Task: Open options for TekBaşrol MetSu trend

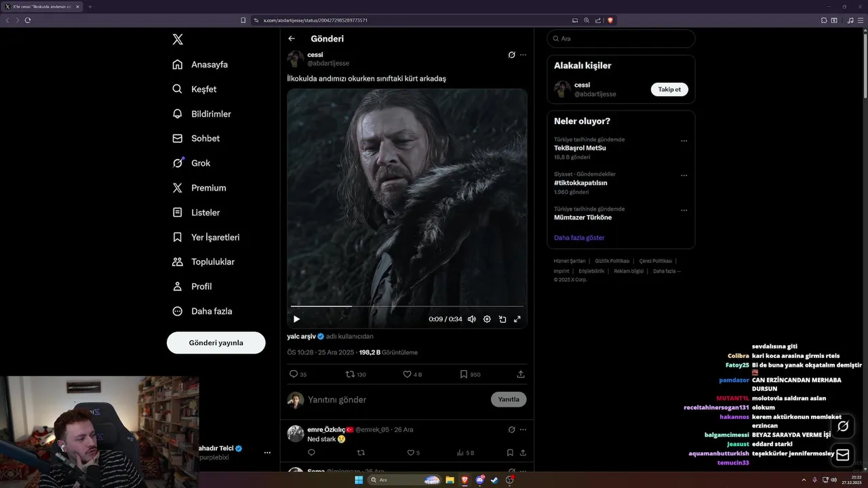Action: point(684,141)
